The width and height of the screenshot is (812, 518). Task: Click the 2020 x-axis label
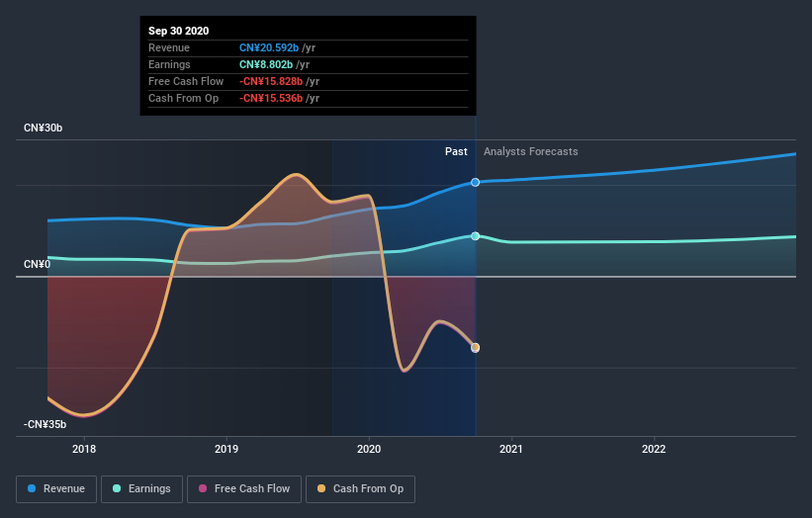click(x=369, y=449)
